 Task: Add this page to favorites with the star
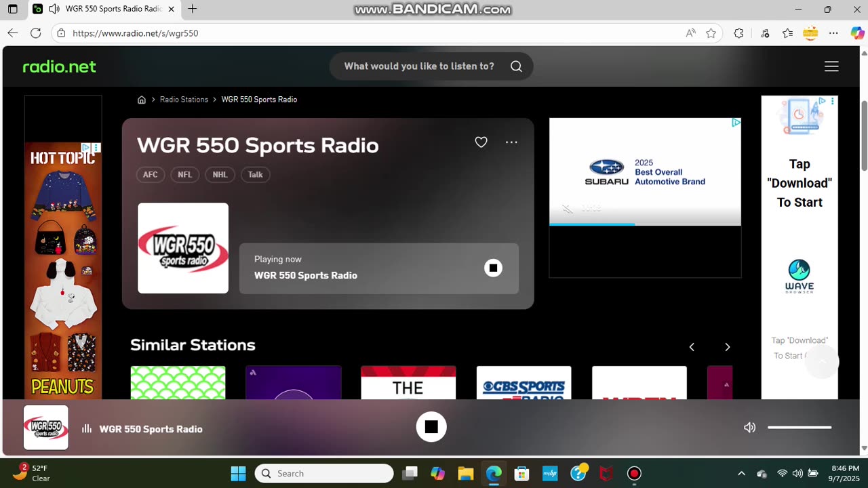pos(711,33)
